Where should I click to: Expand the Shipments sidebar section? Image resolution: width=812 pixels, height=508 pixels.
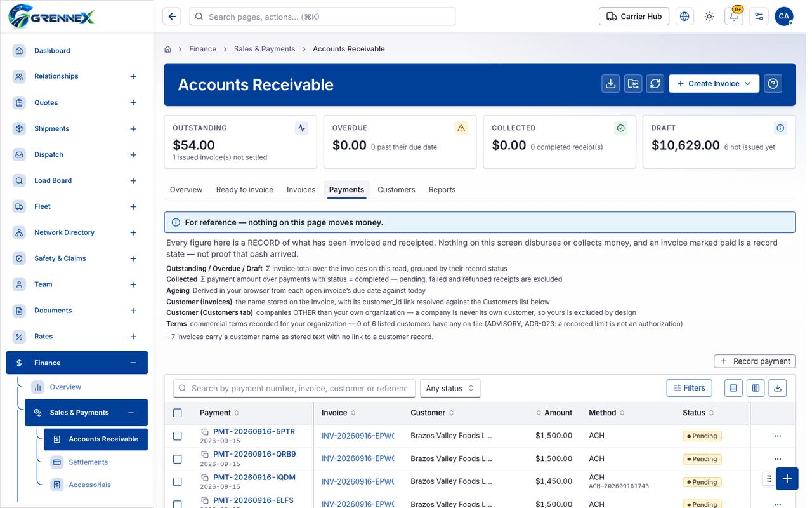tap(133, 129)
